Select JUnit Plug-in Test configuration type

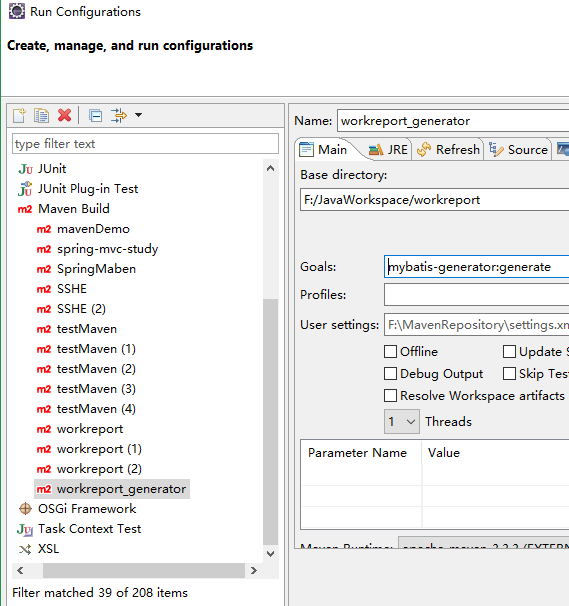[88, 189]
